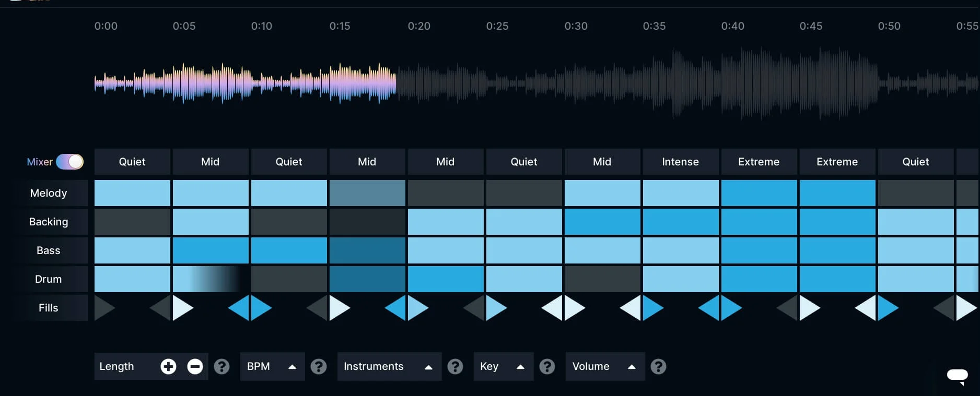The height and width of the screenshot is (396, 980).
Task: Click the help icon beside Volume
Action: pyautogui.click(x=658, y=367)
